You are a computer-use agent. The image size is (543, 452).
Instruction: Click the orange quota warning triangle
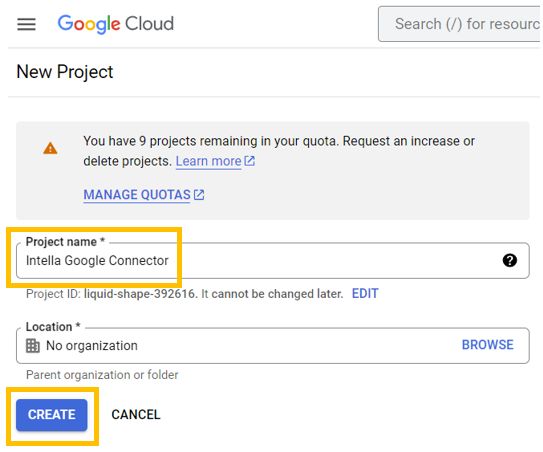coord(50,148)
